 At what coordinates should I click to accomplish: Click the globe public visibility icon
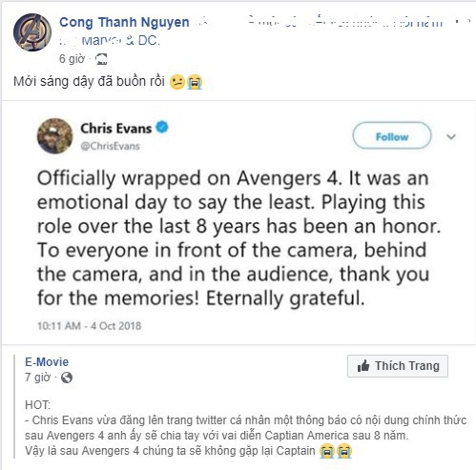point(67,378)
